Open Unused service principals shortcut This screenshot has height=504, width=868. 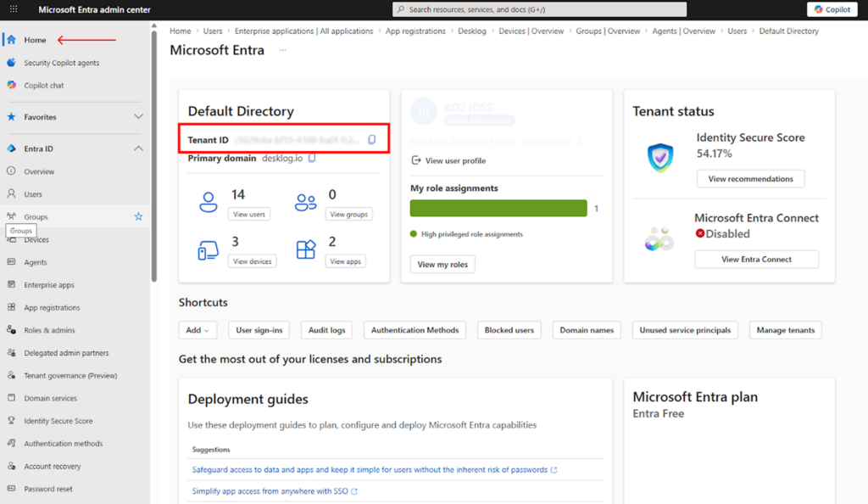click(x=685, y=330)
